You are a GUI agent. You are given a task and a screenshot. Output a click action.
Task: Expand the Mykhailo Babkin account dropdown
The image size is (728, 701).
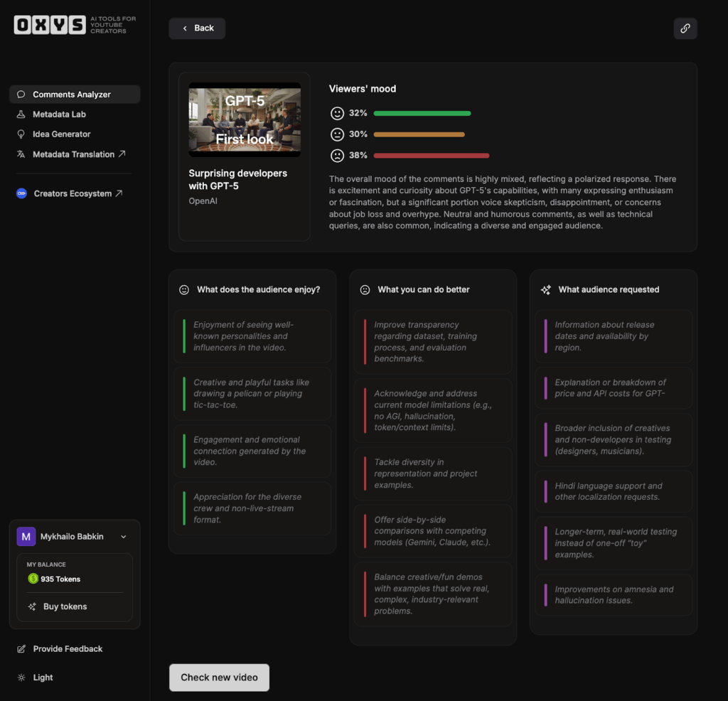123,537
